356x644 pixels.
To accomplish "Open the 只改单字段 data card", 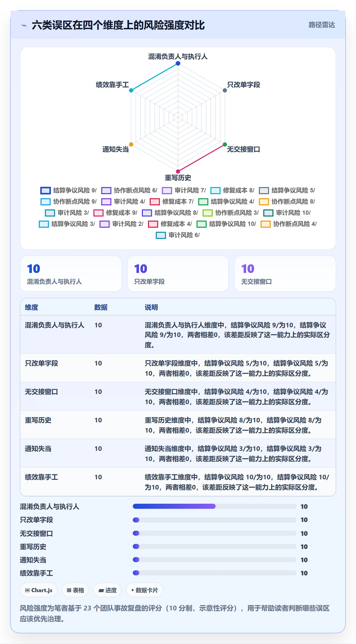I will pos(178,273).
